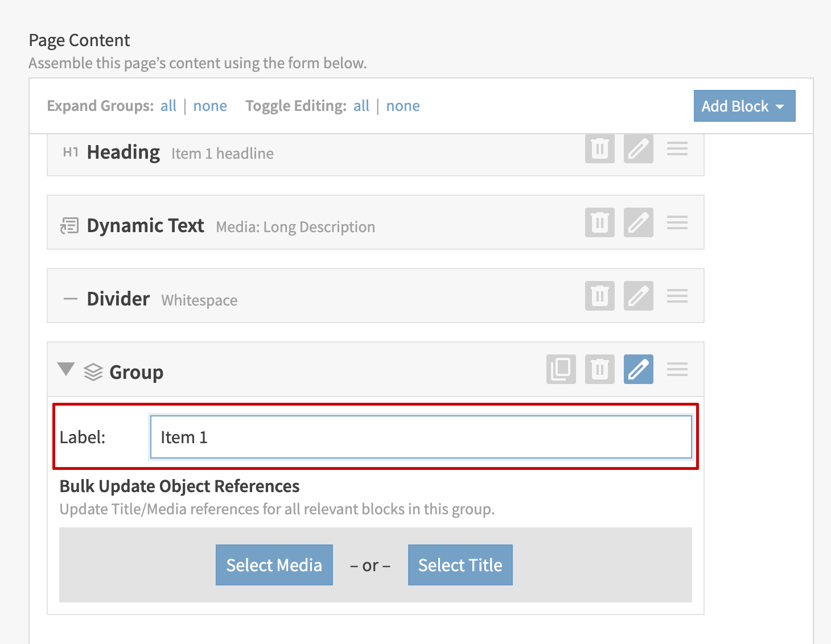
Task: Toggle editing for all blocks
Action: point(361,105)
